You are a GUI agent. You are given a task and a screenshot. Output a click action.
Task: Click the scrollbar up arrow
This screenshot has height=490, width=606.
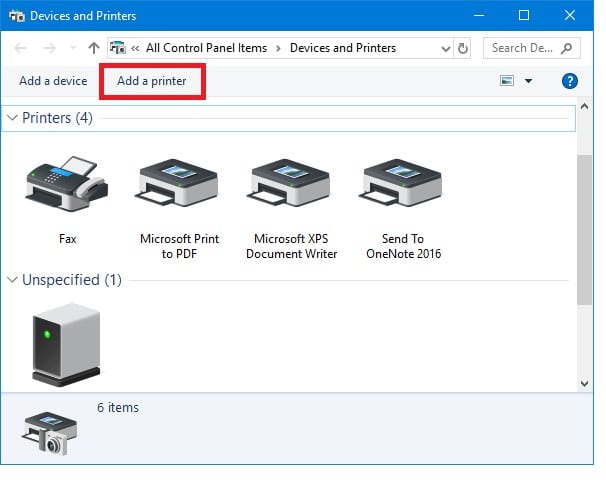584,106
